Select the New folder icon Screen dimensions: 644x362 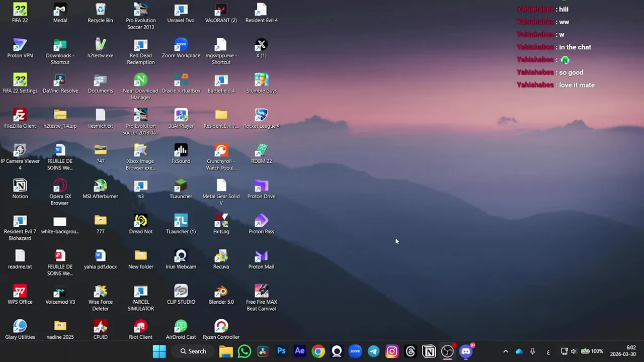[x=140, y=259]
